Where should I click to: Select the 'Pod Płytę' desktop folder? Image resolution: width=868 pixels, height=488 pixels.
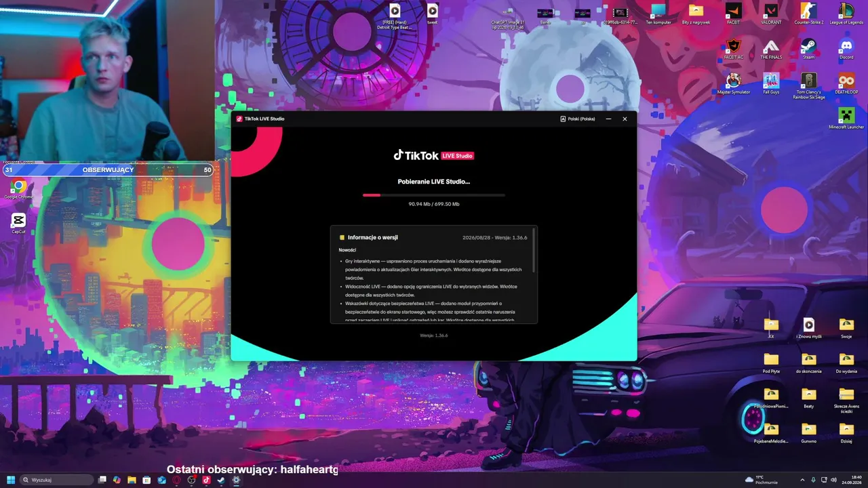point(771,363)
